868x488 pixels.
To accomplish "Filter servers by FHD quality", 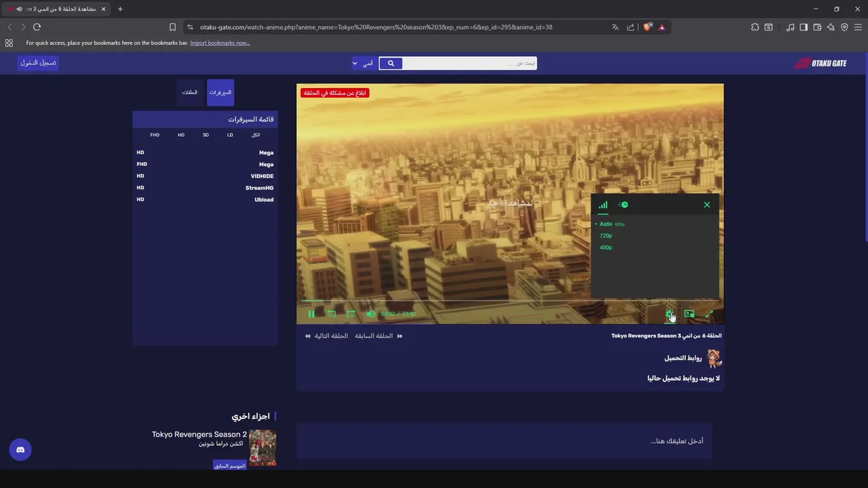I will (x=155, y=135).
